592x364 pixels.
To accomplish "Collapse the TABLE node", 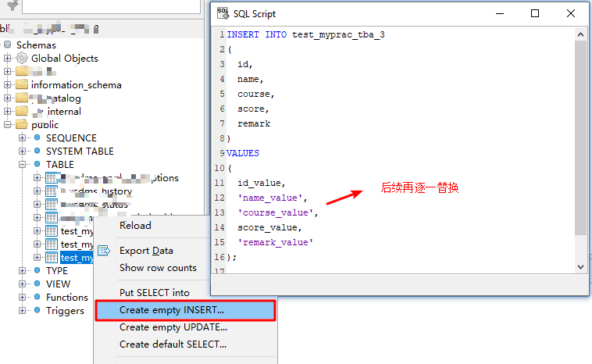I will [x=23, y=165].
